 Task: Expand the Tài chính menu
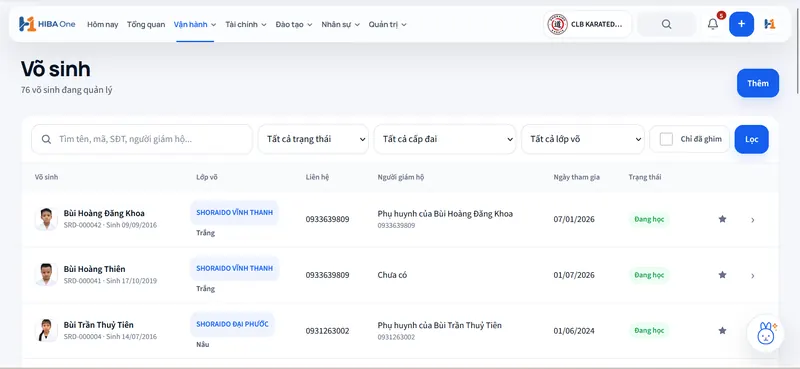pos(246,24)
